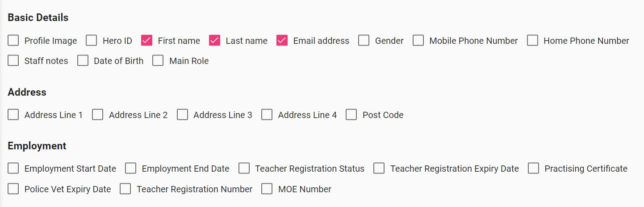This screenshot has width=644, height=207.
Task: Enable the Hero ID field
Action: coord(92,41)
